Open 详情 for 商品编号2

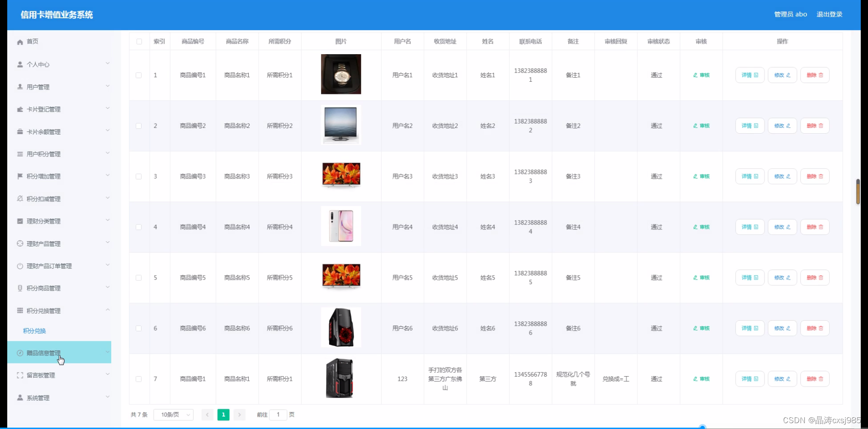tap(750, 126)
